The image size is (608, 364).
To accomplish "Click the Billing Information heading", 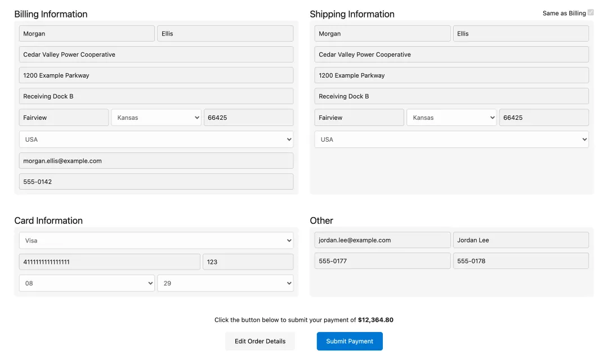I will pyautogui.click(x=51, y=14).
